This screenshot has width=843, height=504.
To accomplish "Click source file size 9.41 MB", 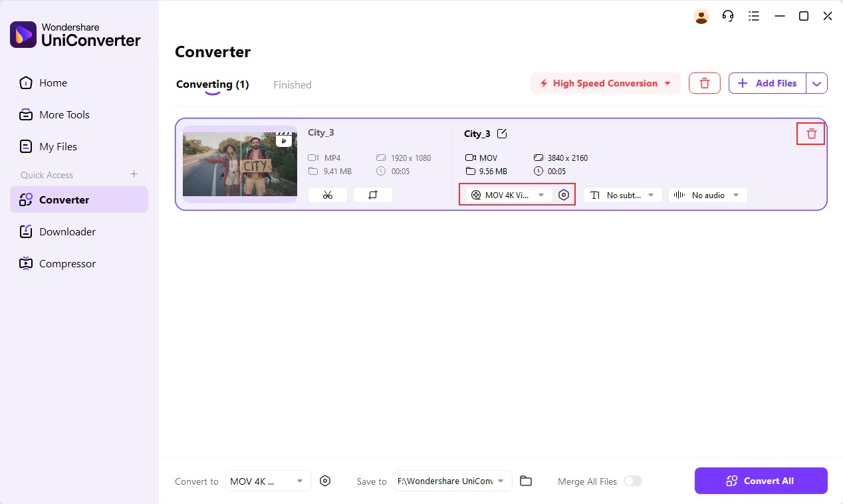I will pos(338,172).
